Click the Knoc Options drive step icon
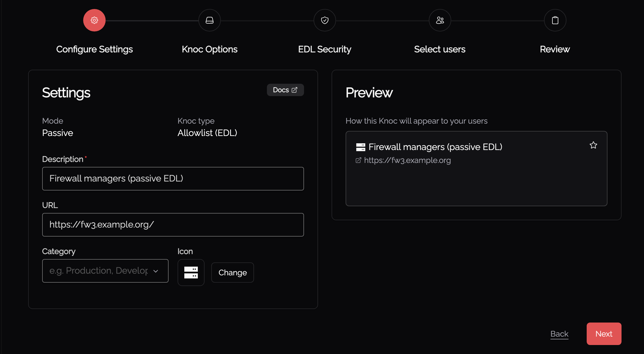The height and width of the screenshot is (354, 644). 210,20
